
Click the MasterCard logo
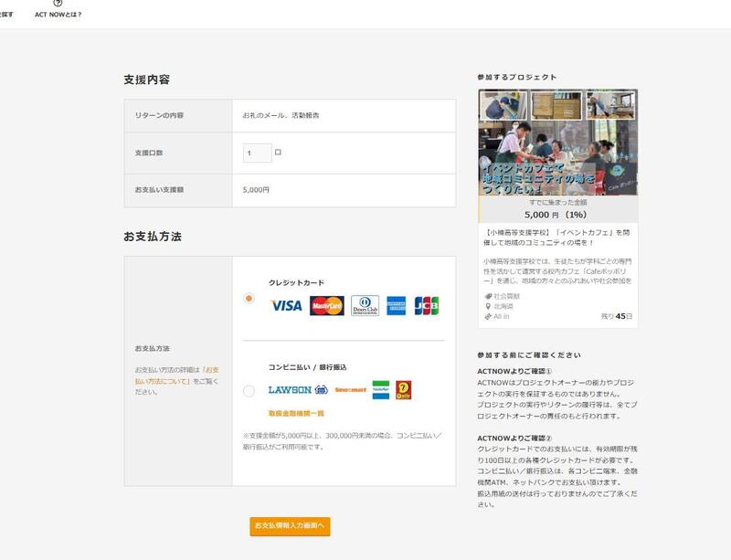[327, 305]
